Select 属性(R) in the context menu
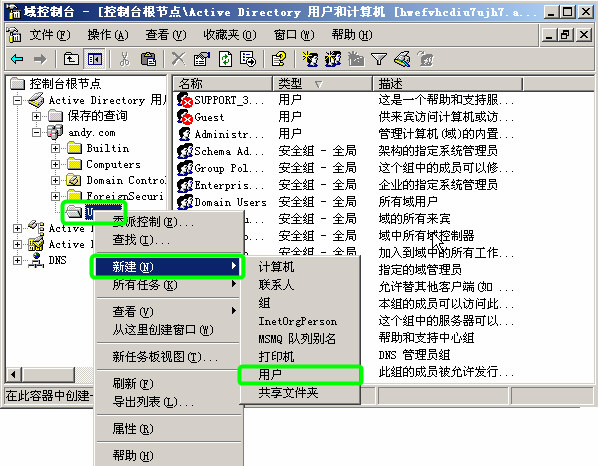Image resolution: width=598 pixels, height=466 pixels. (168, 429)
